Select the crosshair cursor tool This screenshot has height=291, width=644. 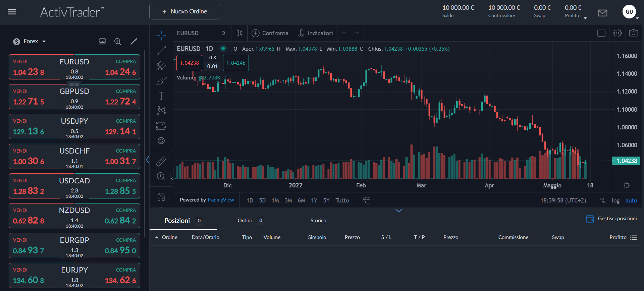161,35
